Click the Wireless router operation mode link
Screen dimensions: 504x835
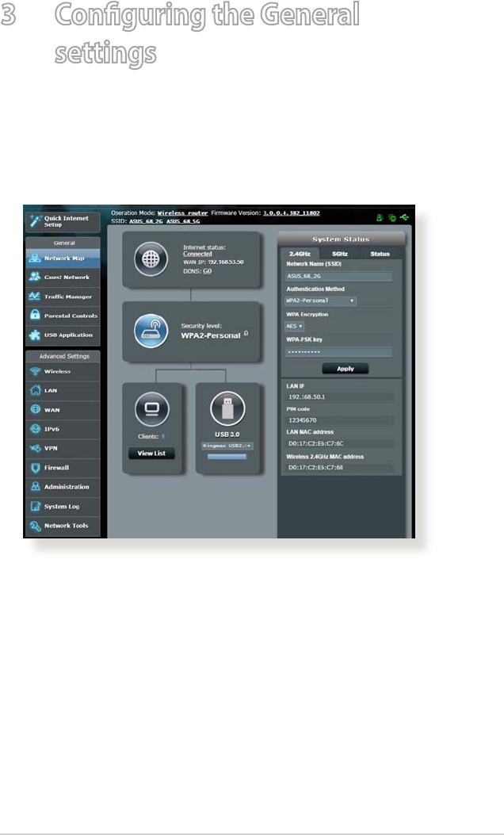click(x=182, y=213)
